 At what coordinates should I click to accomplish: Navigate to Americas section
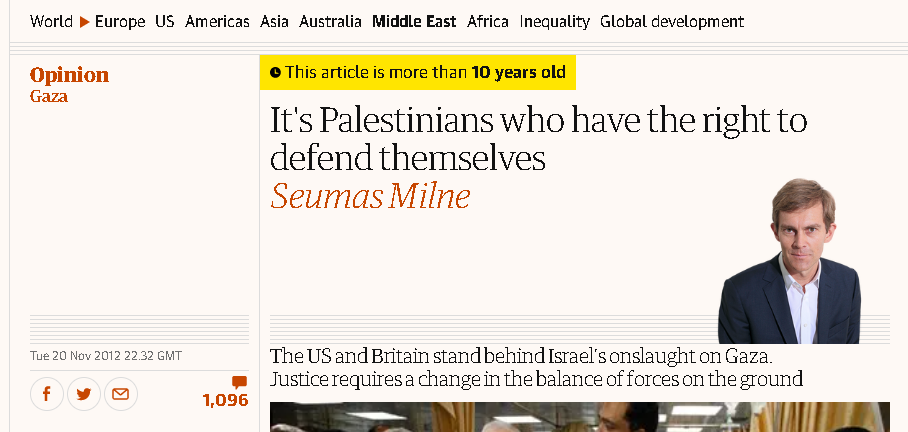[x=217, y=21]
